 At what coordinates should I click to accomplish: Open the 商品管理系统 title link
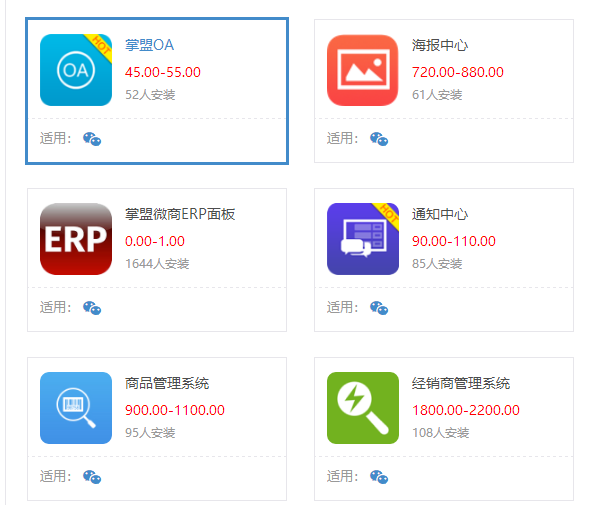[x=167, y=383]
